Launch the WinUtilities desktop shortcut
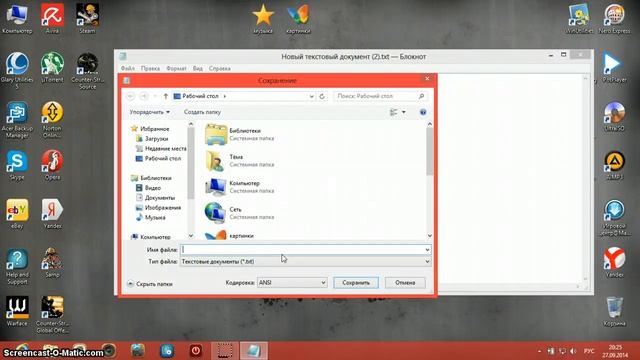This screenshot has height=360, width=640. point(580,19)
